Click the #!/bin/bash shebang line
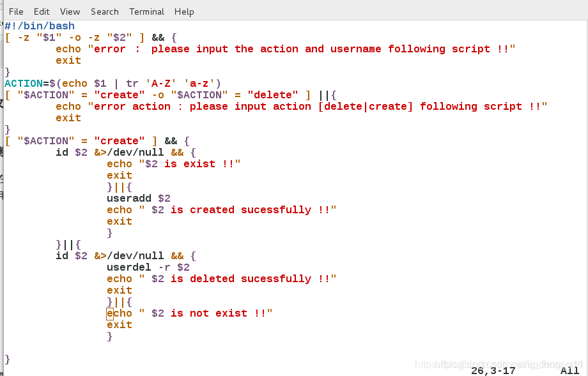The width and height of the screenshot is (588, 376). click(x=40, y=26)
